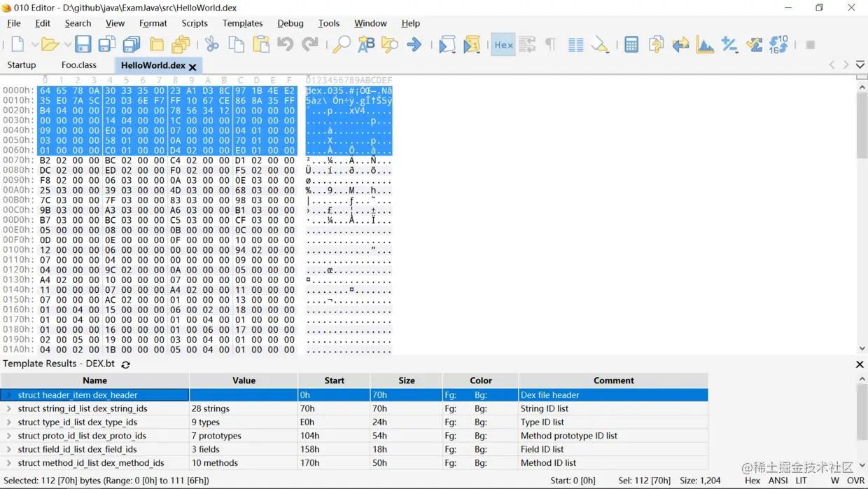Open the Calculator tool icon
868x489 pixels.
coord(631,45)
